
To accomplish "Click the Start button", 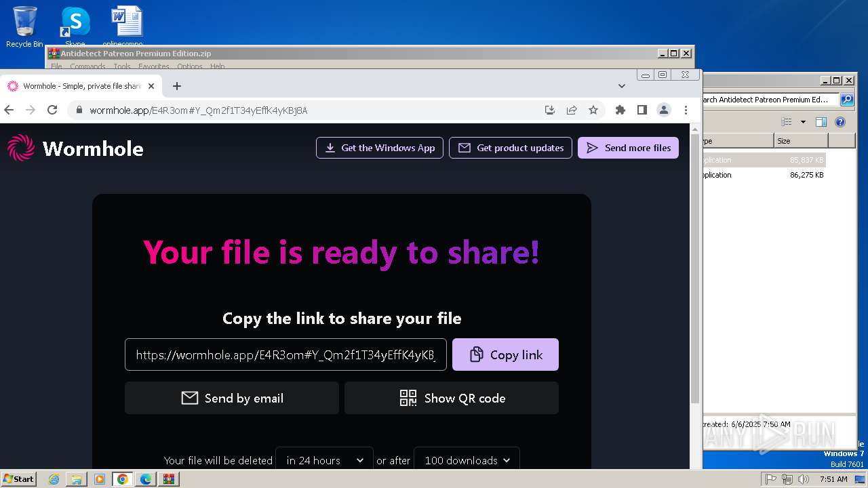I will point(18,479).
